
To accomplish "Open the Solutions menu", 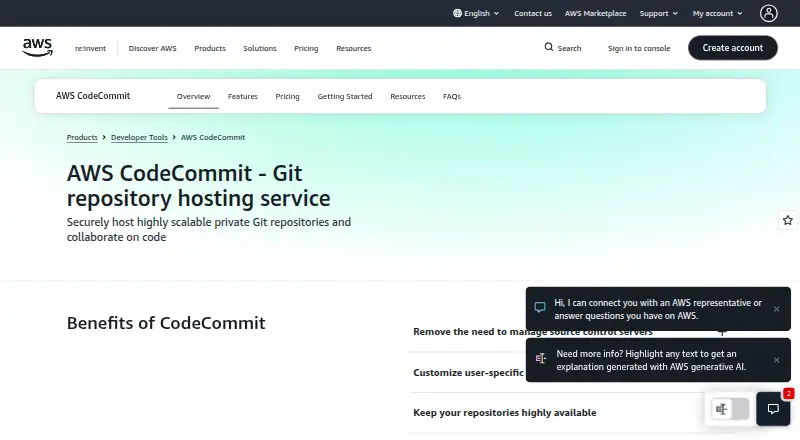I will coord(260,48).
